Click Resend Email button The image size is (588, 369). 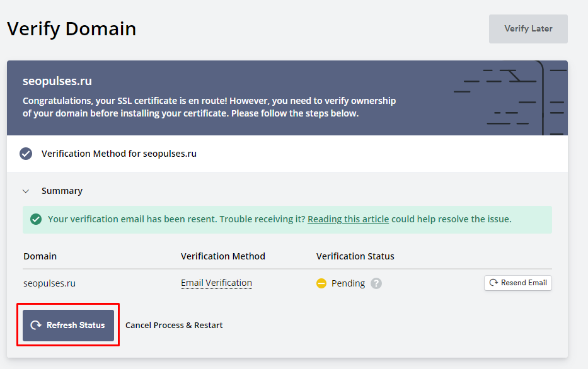coord(518,283)
